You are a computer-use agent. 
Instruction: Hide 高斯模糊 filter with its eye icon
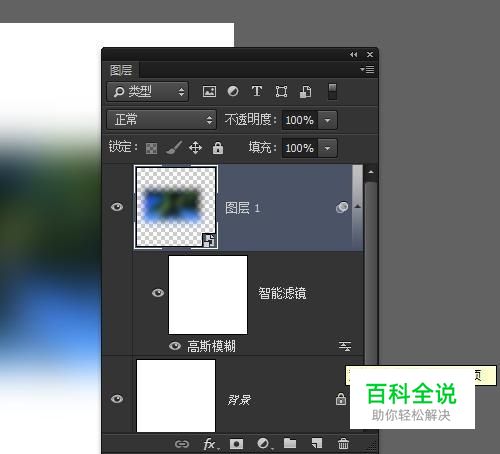(175, 346)
